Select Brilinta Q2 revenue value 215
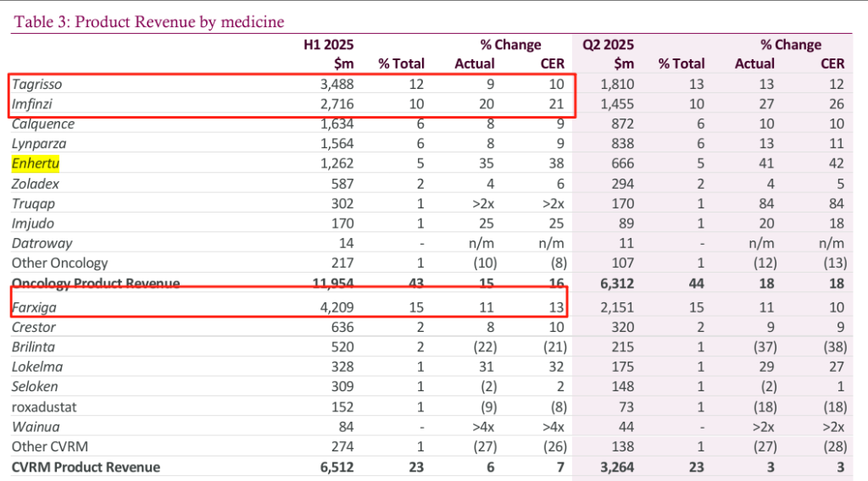The image size is (868, 481). tap(623, 347)
